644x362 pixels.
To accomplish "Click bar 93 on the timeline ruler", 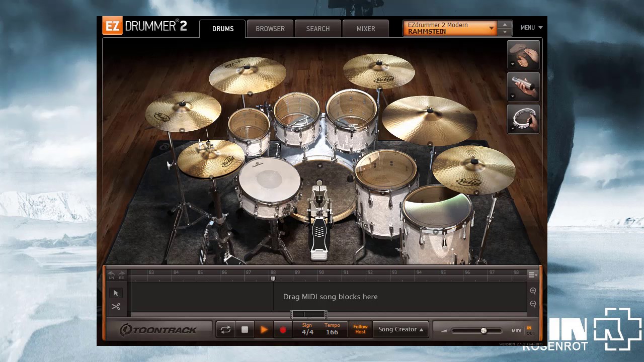I will [x=394, y=273].
